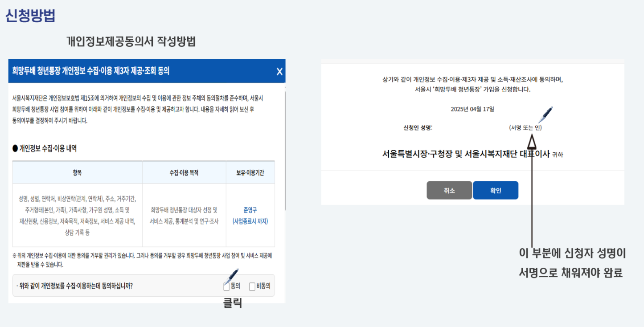Screen dimensions: 644x327
Task: Confirm with the 확인 button
Action: [496, 190]
